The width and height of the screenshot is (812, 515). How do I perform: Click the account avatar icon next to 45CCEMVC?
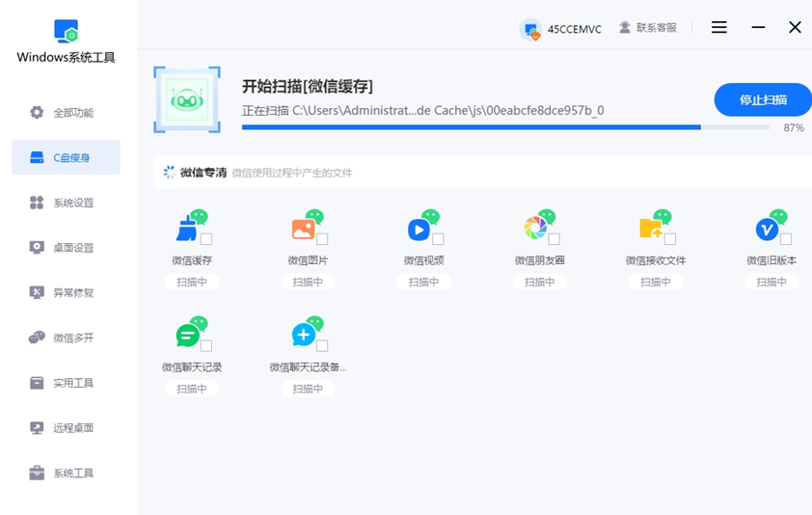tap(530, 30)
